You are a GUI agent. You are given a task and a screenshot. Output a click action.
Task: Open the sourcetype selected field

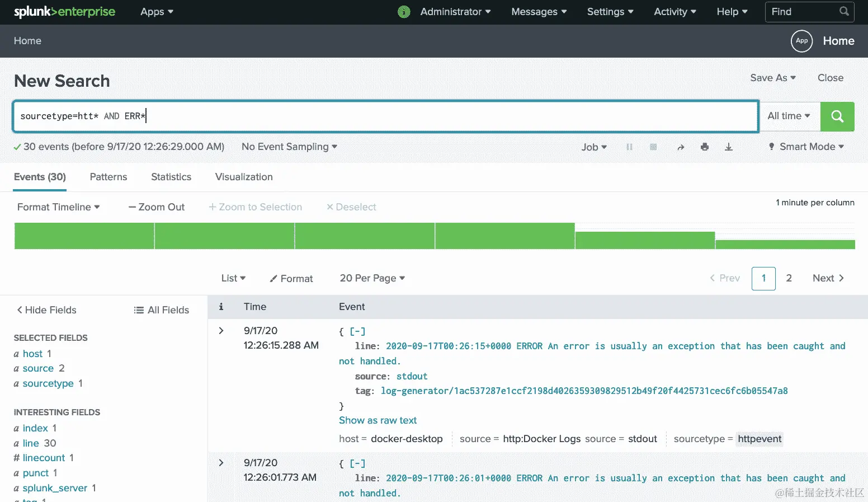click(48, 383)
